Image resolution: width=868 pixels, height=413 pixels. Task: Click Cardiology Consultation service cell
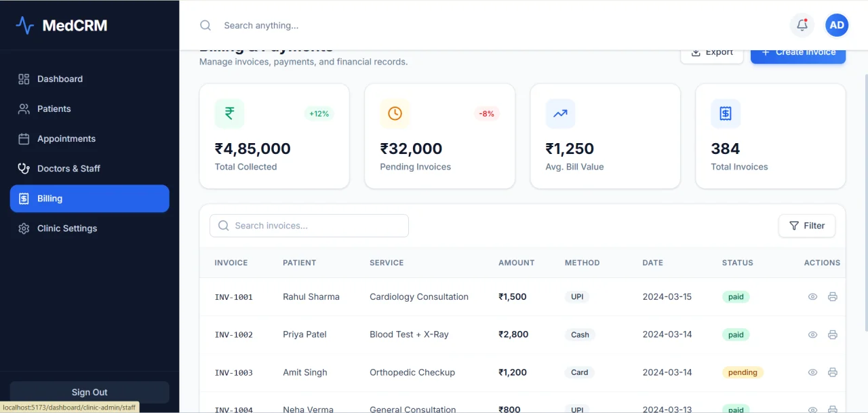(x=419, y=296)
